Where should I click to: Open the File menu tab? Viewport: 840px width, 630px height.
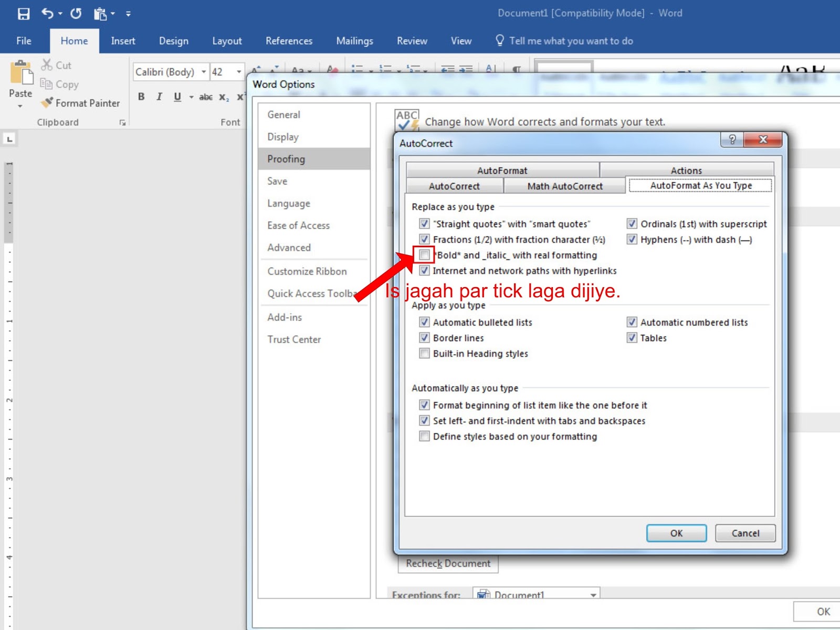tap(24, 41)
